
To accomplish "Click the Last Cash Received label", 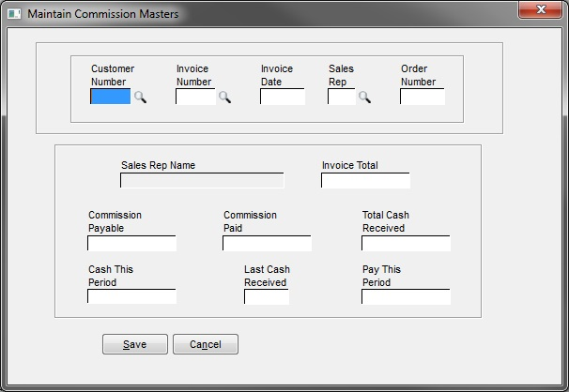I will (267, 276).
